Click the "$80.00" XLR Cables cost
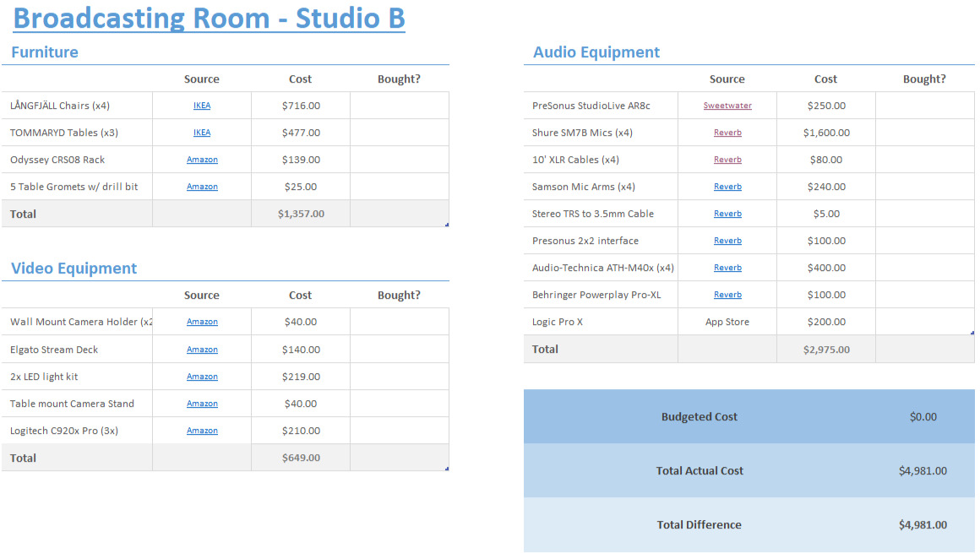The image size is (980, 553). pyautogui.click(x=826, y=160)
